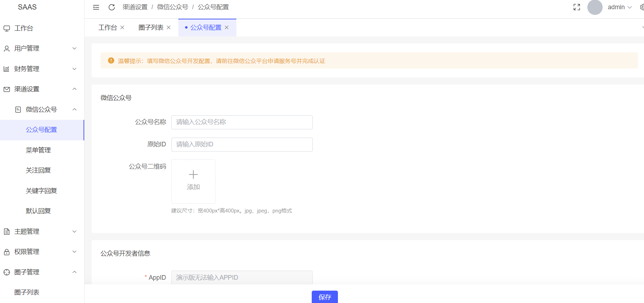Expand the 用户管理 menu chevron

pos(74,48)
